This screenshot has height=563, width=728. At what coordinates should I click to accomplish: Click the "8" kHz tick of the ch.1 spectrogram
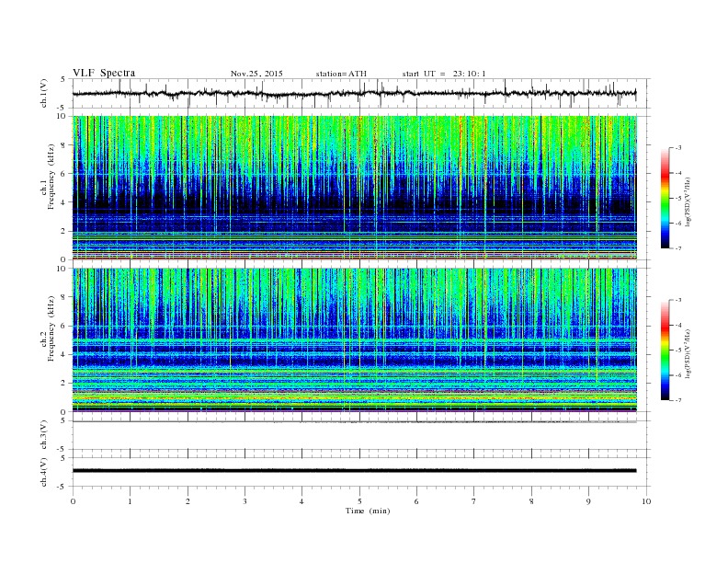pyautogui.click(x=63, y=145)
